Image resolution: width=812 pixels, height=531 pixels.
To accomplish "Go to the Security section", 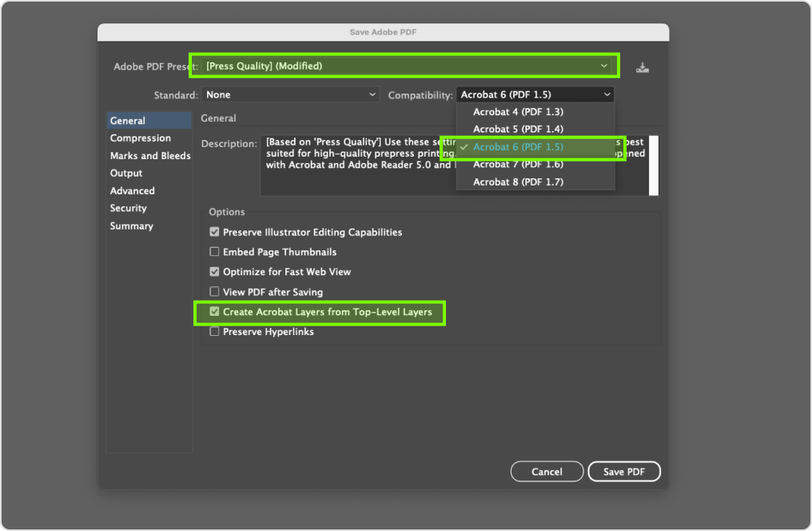I will pyautogui.click(x=129, y=209).
